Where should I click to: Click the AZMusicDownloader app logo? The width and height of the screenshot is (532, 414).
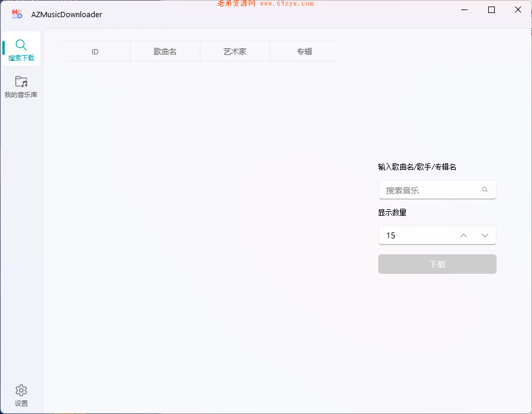point(17,14)
